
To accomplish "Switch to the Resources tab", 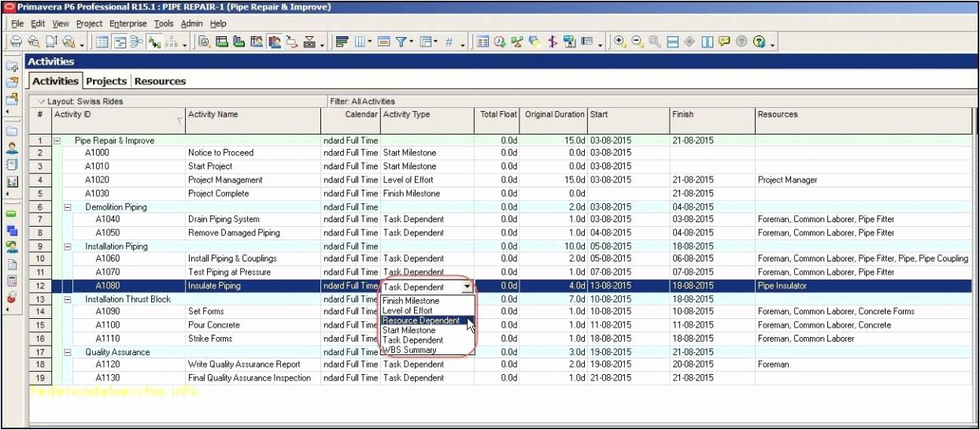I will point(160,81).
